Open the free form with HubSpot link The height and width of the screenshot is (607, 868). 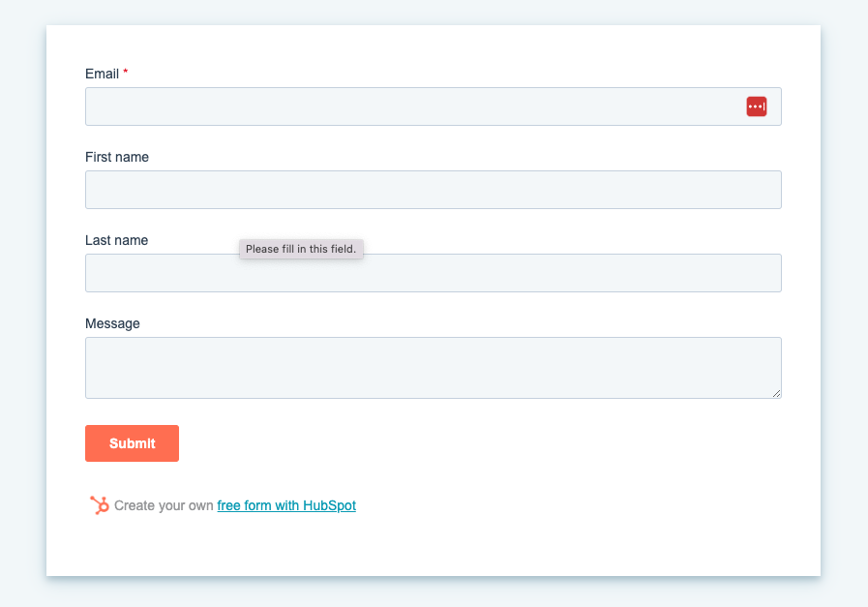pyautogui.click(x=286, y=505)
